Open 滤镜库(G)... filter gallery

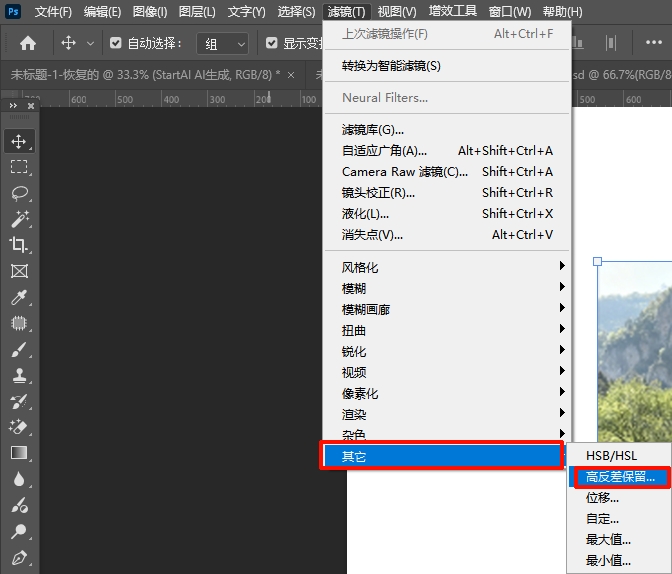446,129
